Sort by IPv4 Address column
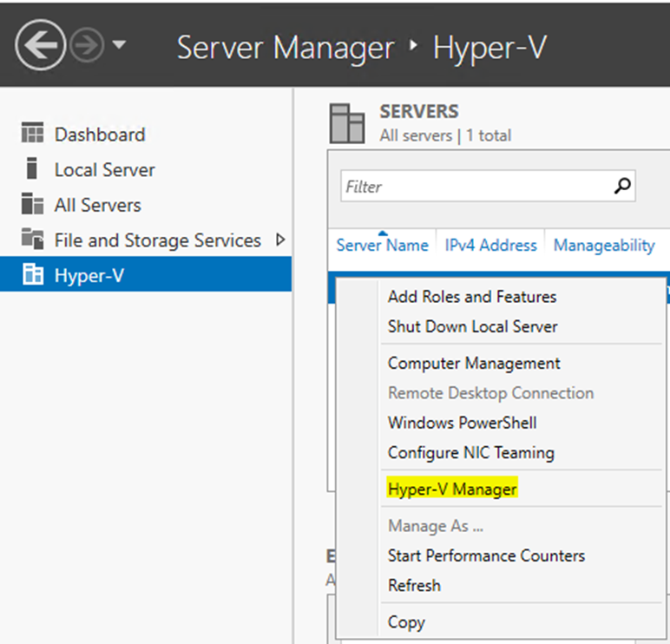Screen dimensions: 670x644 [491, 246]
